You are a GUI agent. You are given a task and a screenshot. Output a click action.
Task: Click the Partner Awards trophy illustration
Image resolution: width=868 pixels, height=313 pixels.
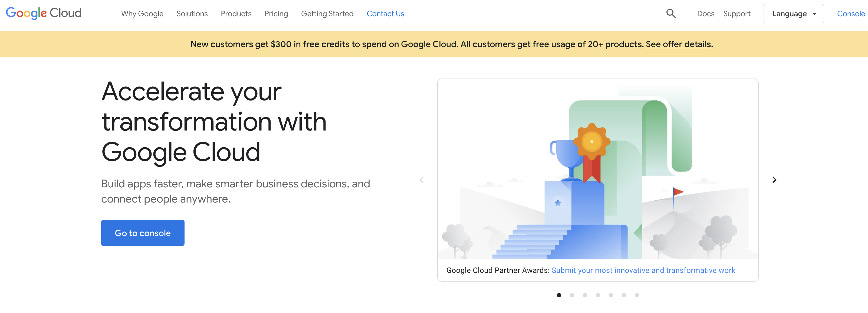click(597, 169)
